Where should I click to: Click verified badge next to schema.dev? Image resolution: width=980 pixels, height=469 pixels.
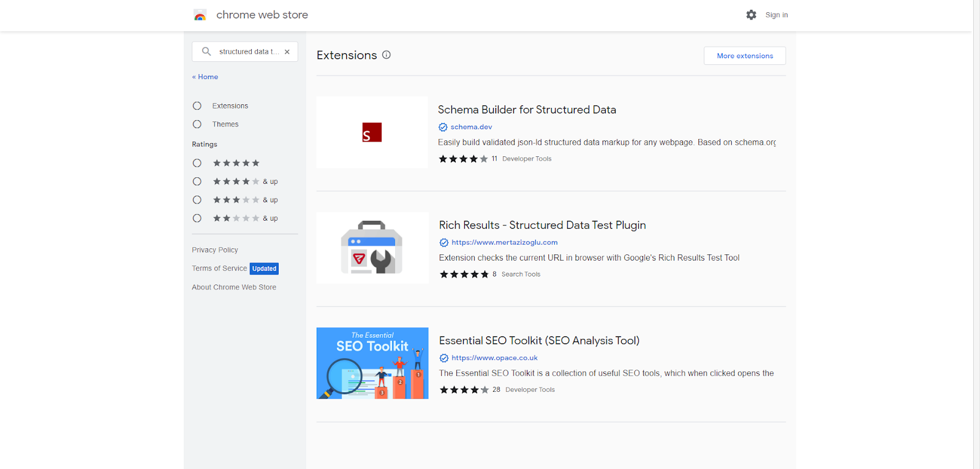point(443,127)
